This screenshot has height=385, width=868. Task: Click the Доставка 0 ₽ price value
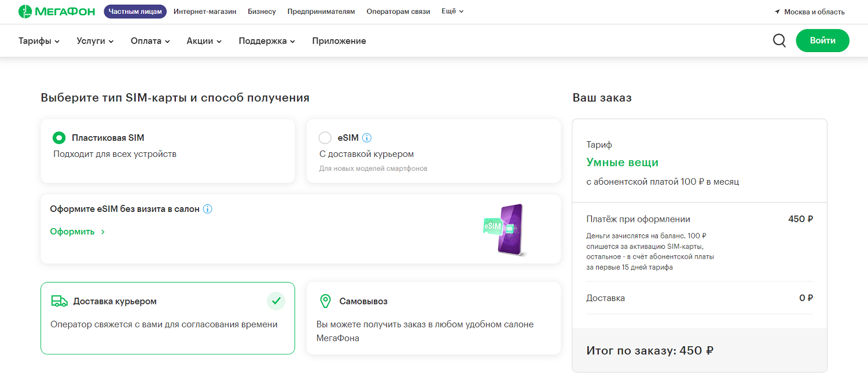(806, 298)
